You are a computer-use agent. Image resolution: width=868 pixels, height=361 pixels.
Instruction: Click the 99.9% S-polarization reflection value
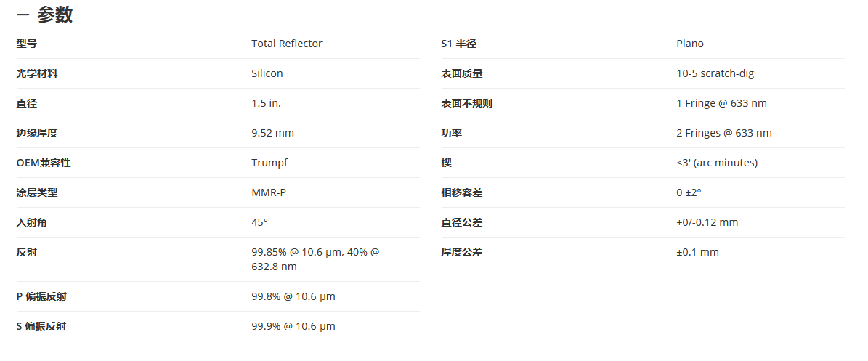[293, 327]
